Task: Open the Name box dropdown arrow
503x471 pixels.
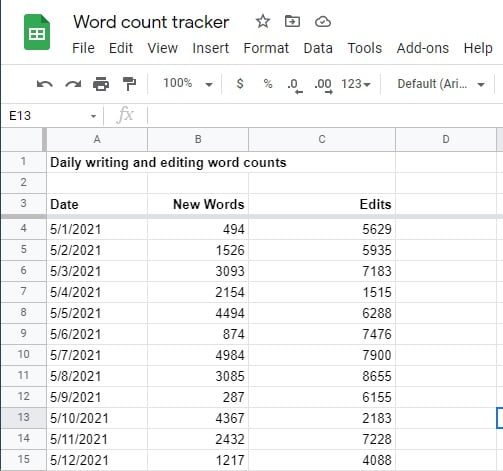Action: pos(94,116)
